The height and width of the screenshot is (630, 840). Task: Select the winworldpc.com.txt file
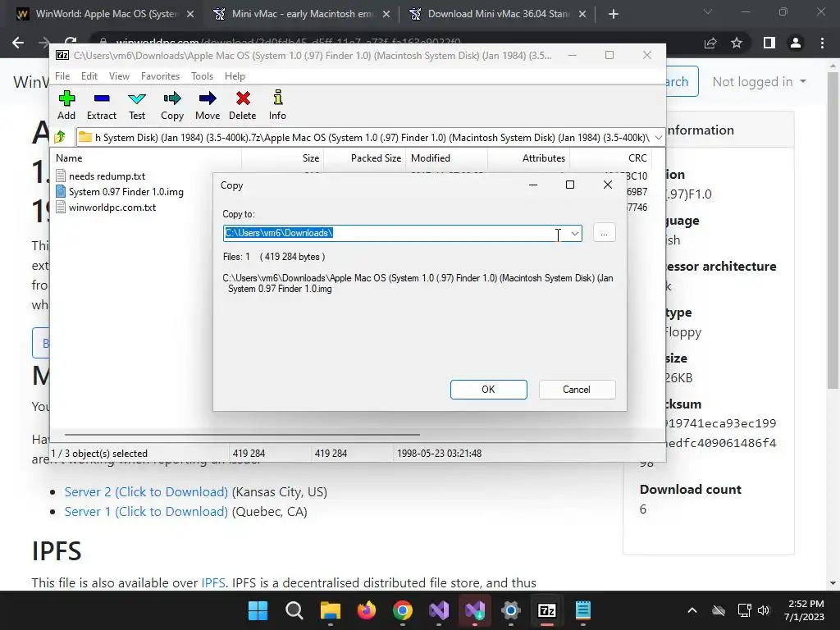pyautogui.click(x=106, y=208)
